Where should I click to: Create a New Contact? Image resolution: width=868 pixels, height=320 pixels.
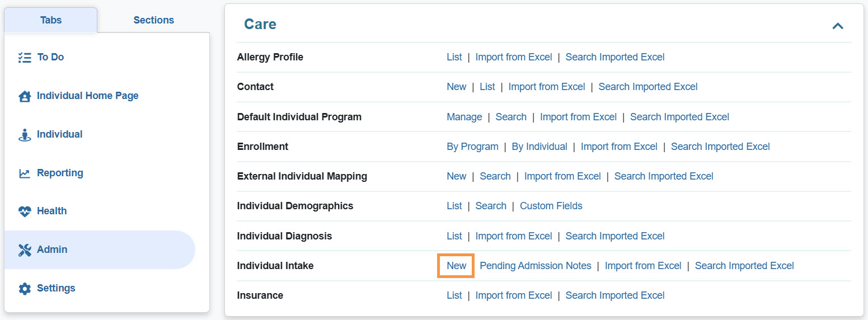pyautogui.click(x=456, y=87)
